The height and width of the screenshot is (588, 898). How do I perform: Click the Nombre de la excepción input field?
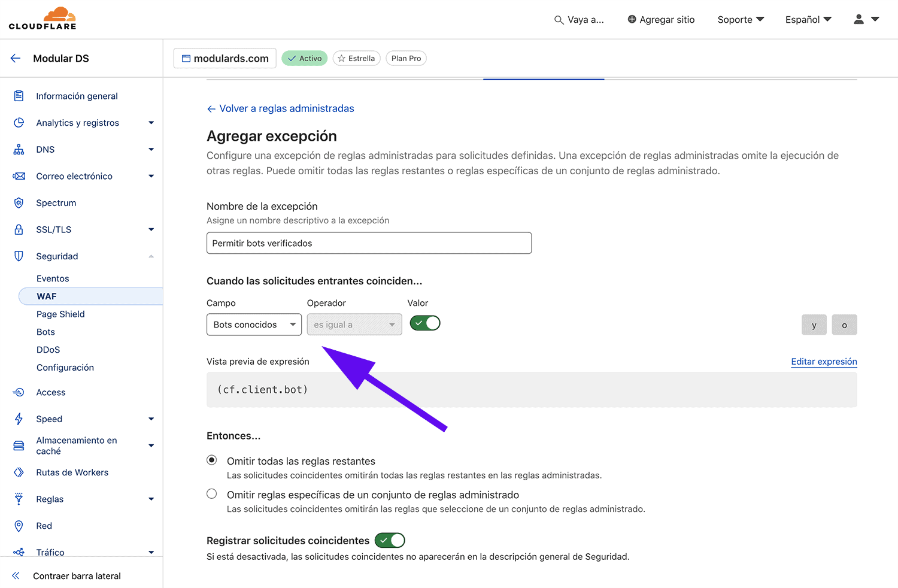pyautogui.click(x=369, y=243)
